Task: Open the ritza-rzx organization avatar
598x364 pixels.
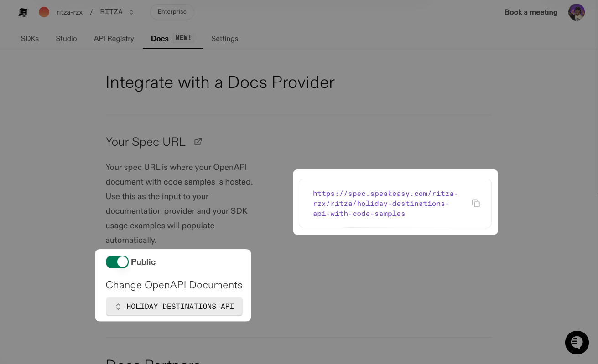Action: [44, 12]
